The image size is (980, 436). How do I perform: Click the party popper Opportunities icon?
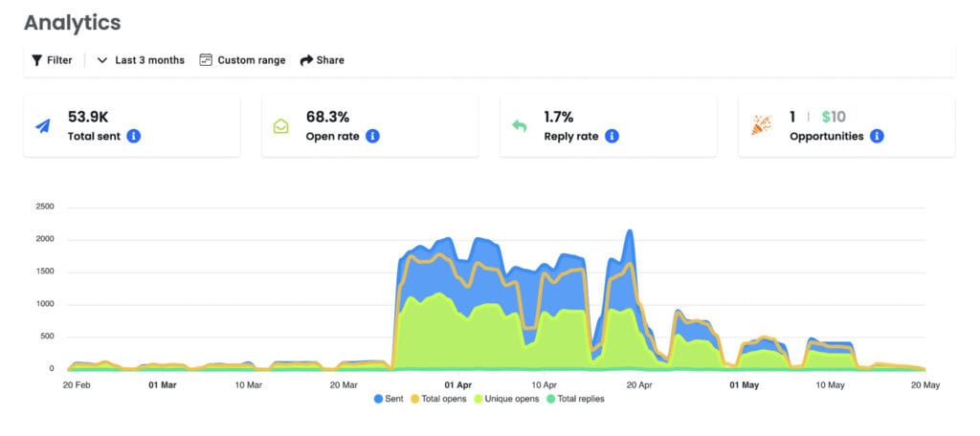point(761,126)
